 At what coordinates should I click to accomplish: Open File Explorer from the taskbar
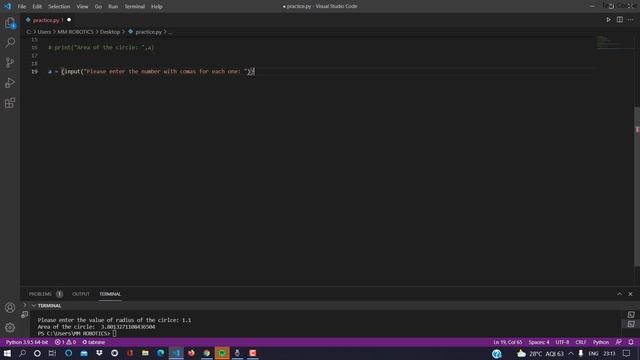tap(145, 353)
